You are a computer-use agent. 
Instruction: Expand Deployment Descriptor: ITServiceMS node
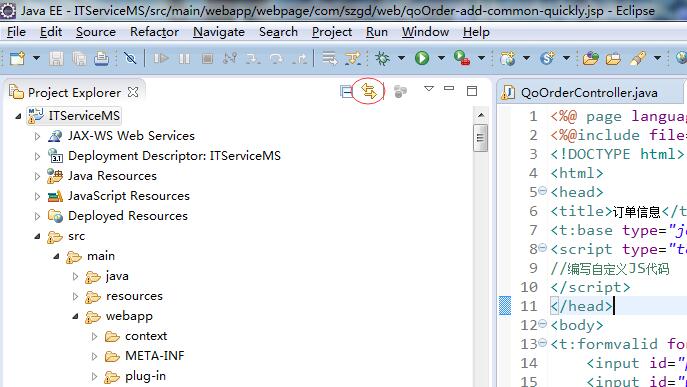pyautogui.click(x=37, y=156)
